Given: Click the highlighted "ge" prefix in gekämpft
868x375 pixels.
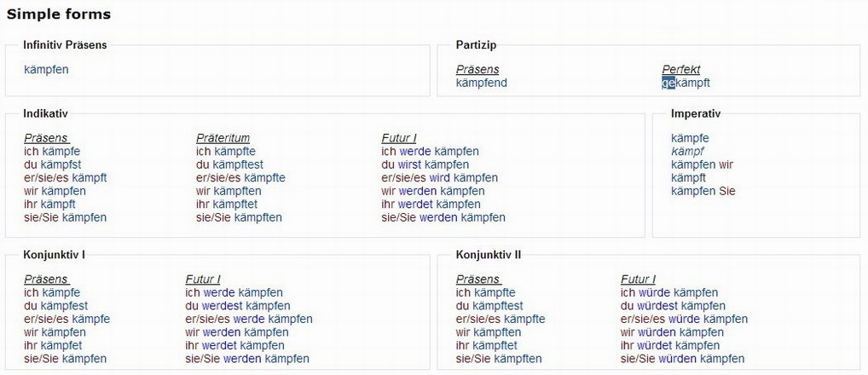Looking at the screenshot, I should click(x=668, y=83).
